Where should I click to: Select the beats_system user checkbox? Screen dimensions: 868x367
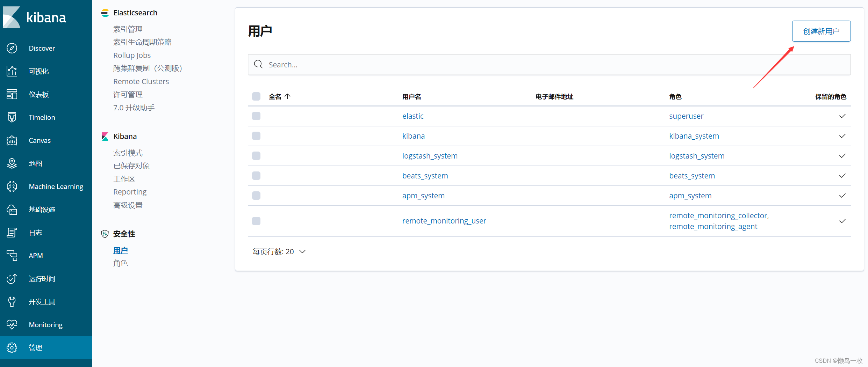(x=256, y=176)
